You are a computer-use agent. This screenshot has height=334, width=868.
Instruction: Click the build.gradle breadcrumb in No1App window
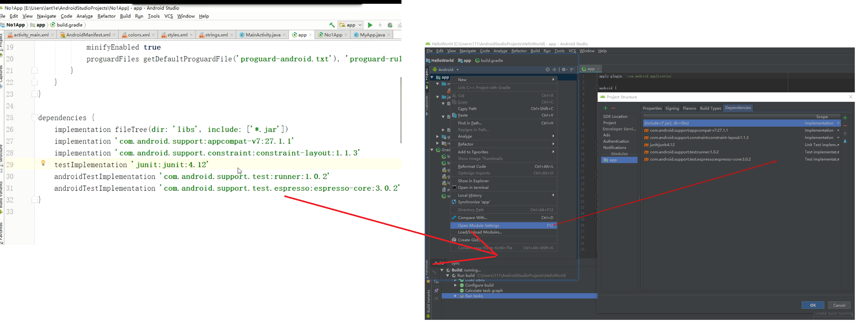[67, 25]
